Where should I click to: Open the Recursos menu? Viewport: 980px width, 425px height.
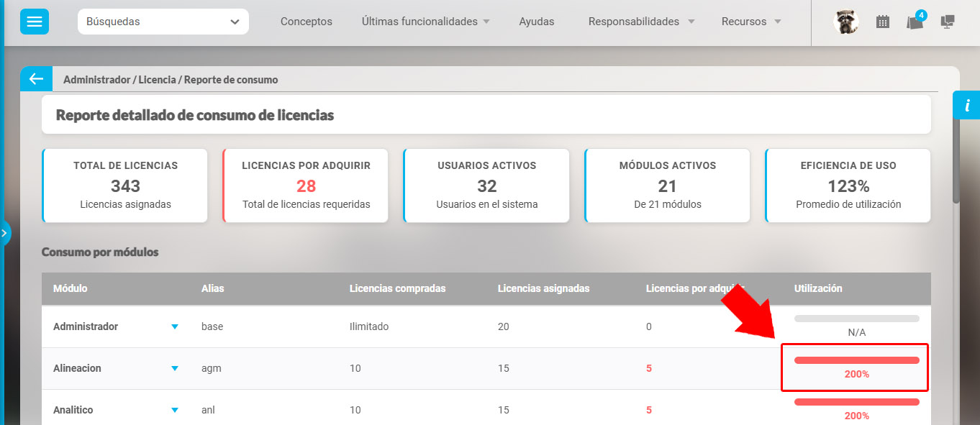(746, 21)
